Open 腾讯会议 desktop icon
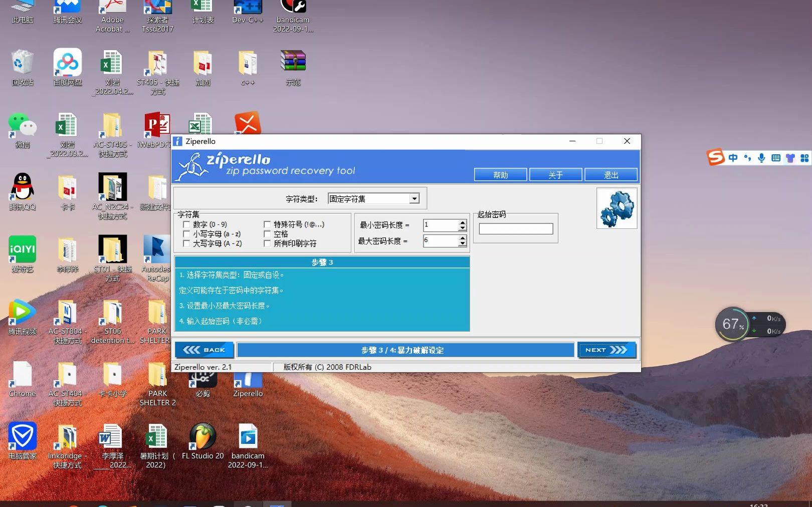 [x=67, y=13]
